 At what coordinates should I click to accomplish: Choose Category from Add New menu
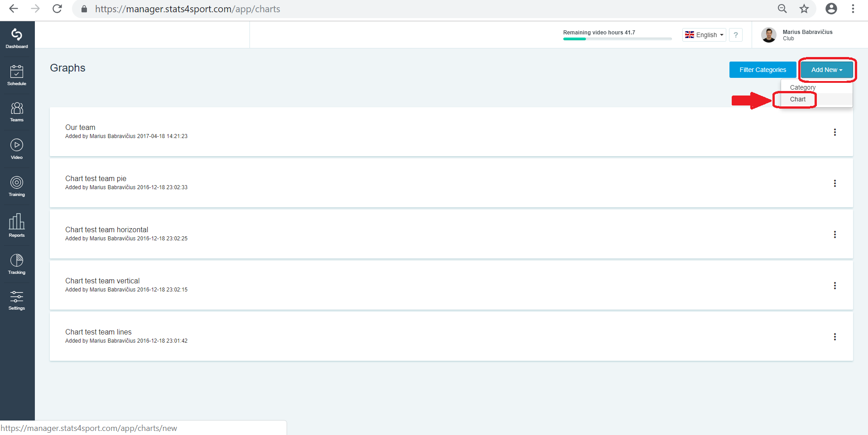click(x=803, y=87)
